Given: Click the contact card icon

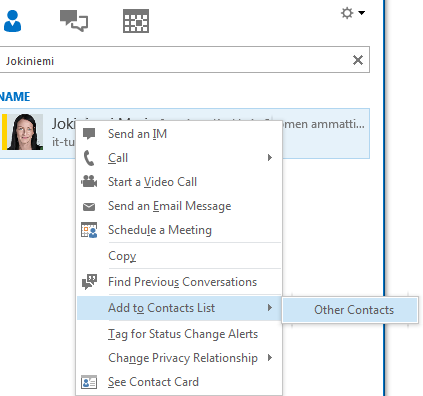Looking at the screenshot, I should [x=89, y=382].
